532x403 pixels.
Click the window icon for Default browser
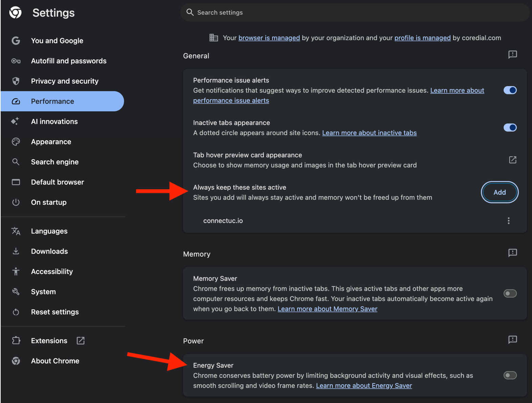(16, 182)
